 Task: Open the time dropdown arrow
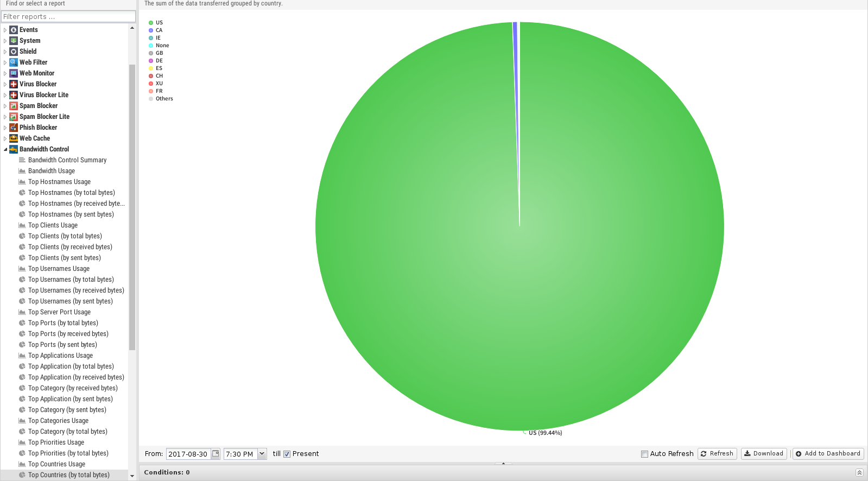point(262,454)
